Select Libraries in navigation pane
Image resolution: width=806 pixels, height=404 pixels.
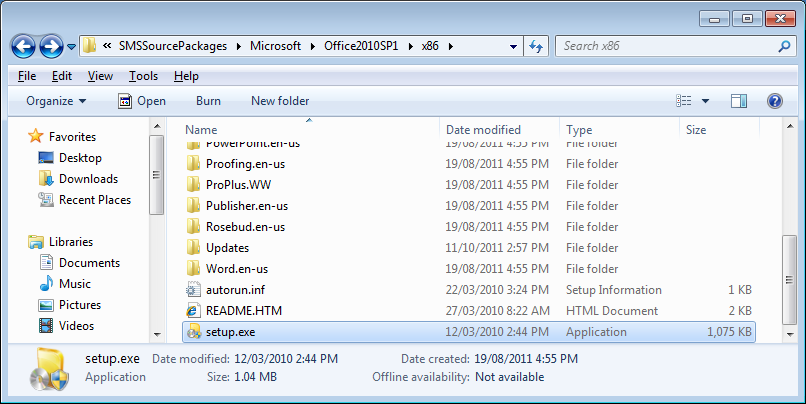71,242
